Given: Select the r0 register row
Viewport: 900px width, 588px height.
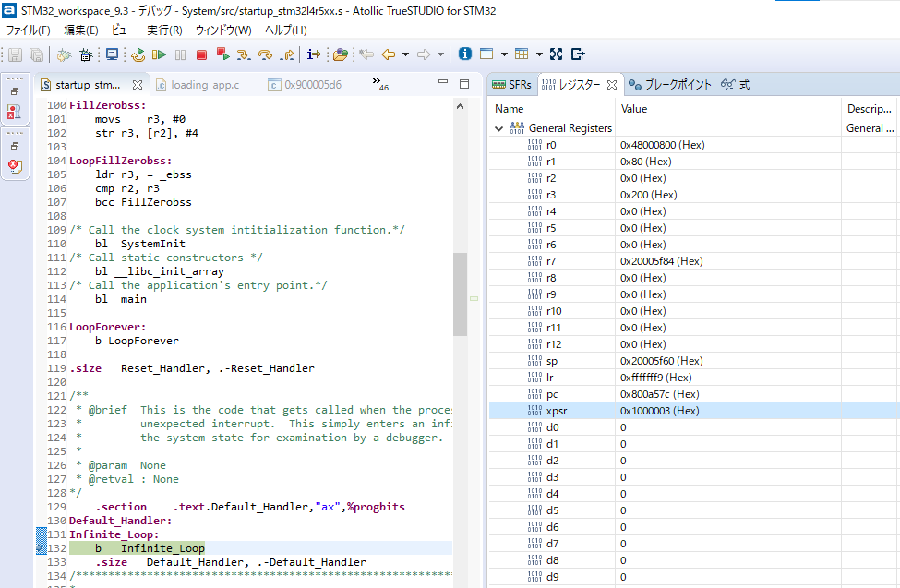Looking at the screenshot, I should [x=694, y=145].
